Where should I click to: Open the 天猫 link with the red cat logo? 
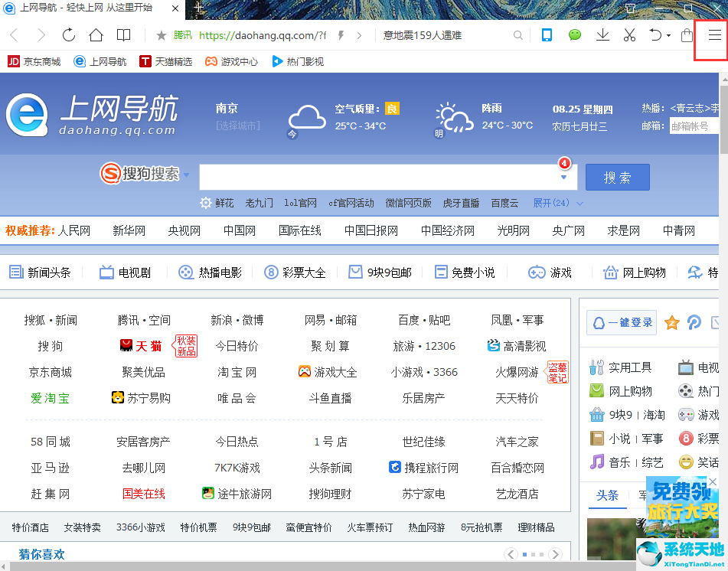coord(141,346)
